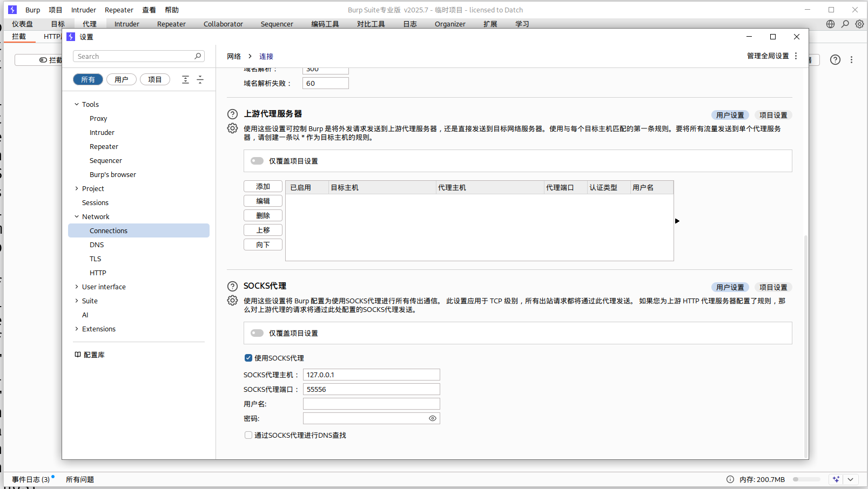868x489 pixels.
Task: Click the settings Search field
Action: (x=139, y=56)
